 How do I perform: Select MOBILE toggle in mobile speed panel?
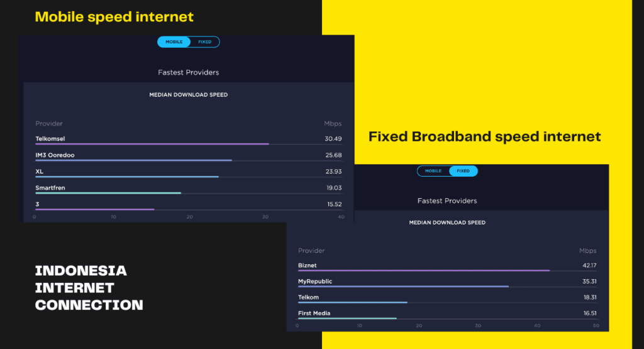[x=174, y=42]
